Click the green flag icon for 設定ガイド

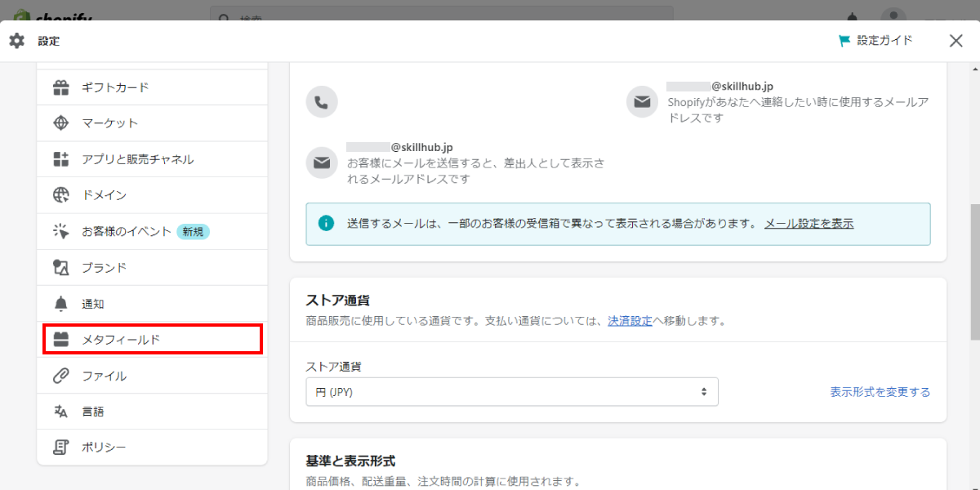(844, 41)
